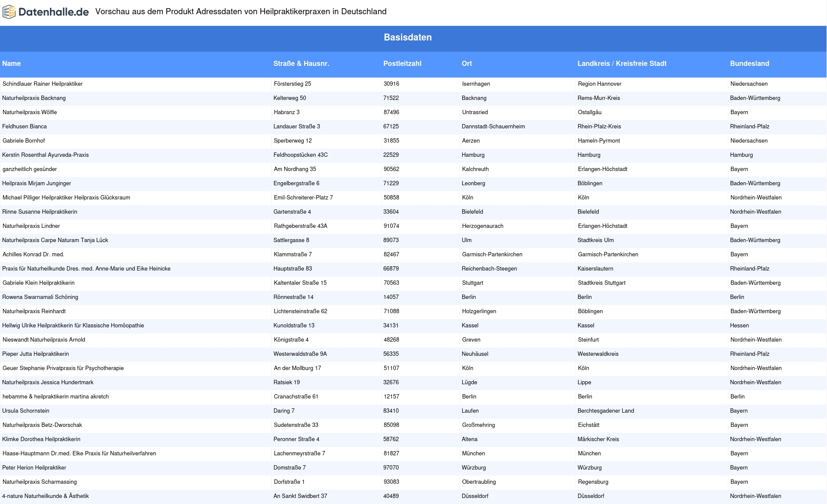Select Peter Herion Heilpraktiker name

coord(34,468)
